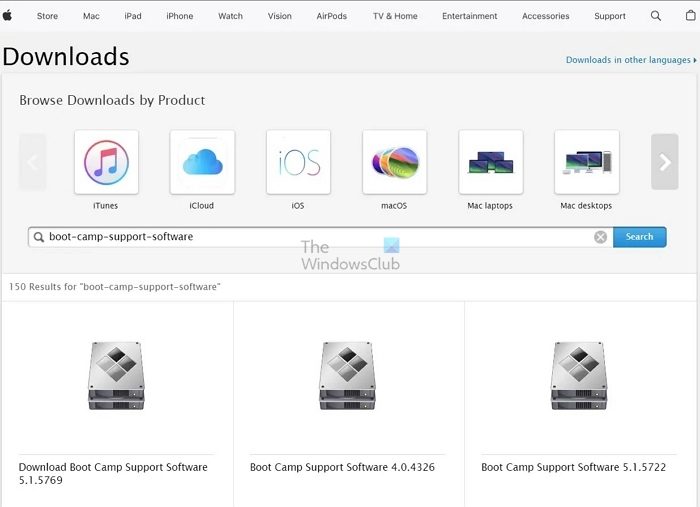Select the Mac laptops product icon

click(491, 162)
